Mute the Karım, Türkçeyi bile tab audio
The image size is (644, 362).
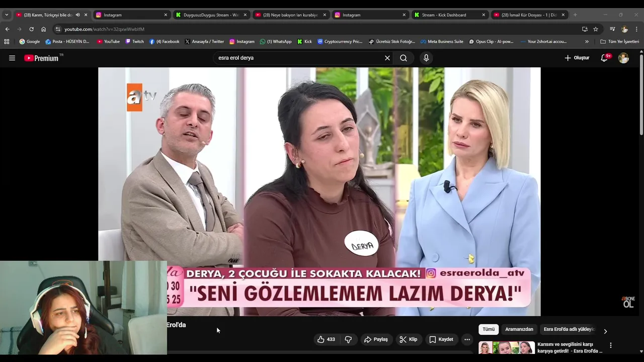77,15
